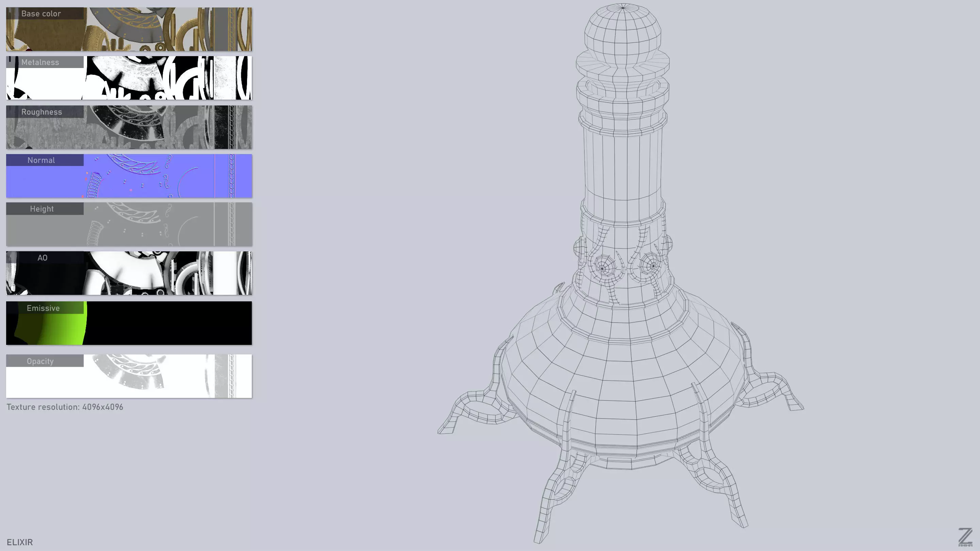The width and height of the screenshot is (980, 551).
Task: Click the Metalness label
Action: (x=40, y=62)
